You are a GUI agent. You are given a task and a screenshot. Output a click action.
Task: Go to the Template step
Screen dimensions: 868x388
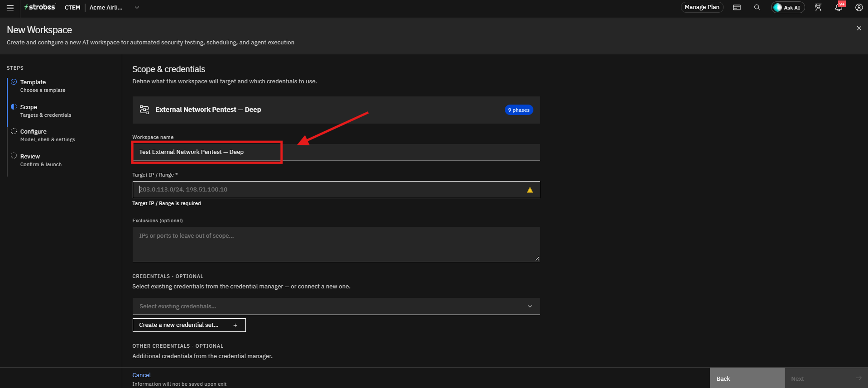[43, 86]
